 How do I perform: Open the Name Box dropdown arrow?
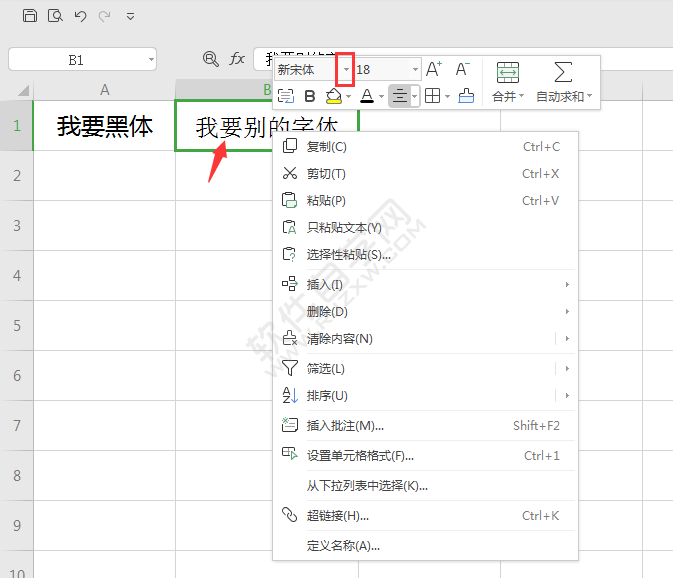pyautogui.click(x=151, y=60)
